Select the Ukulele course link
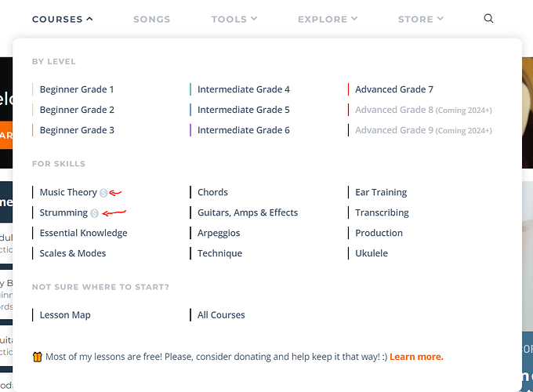This screenshot has height=392, width=533. 372,253
